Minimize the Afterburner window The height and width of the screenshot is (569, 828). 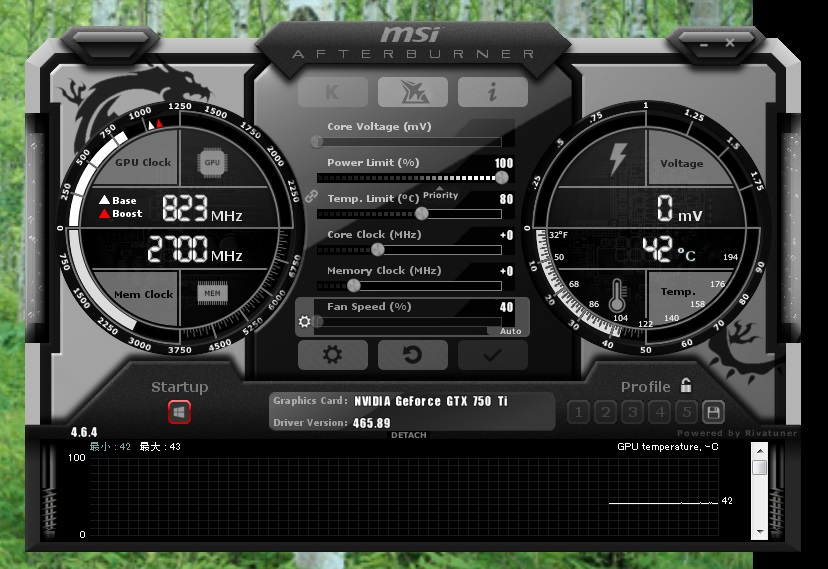[704, 44]
